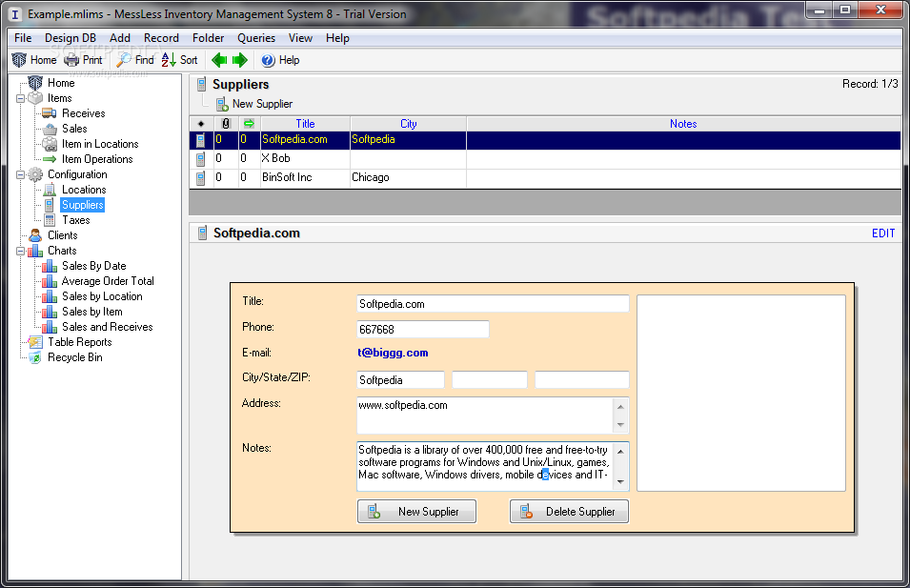
Task: Open the Folder menu
Action: pyautogui.click(x=208, y=38)
